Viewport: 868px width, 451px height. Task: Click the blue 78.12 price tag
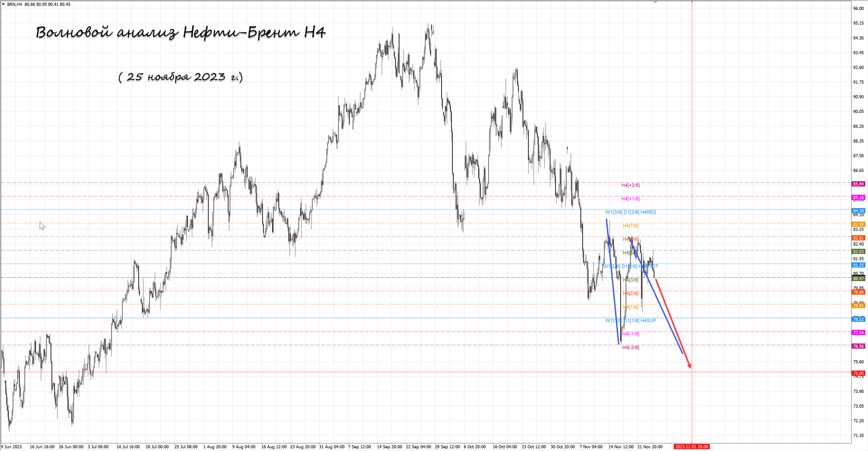858,319
